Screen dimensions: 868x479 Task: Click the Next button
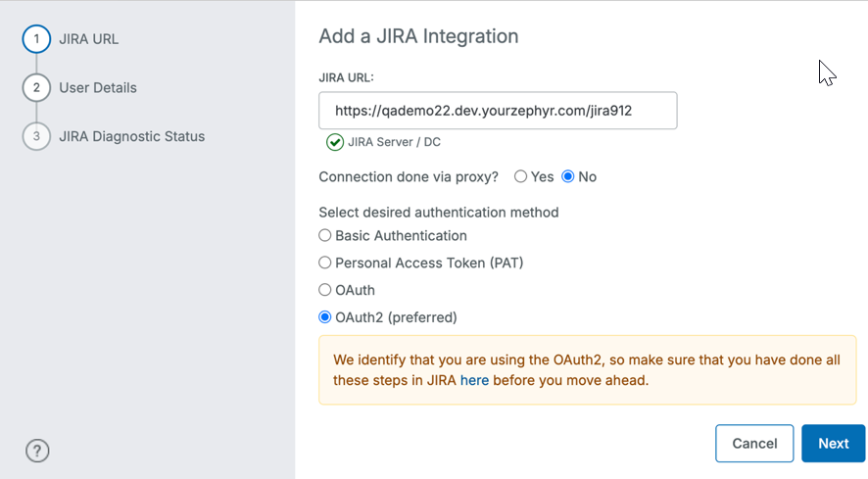coord(833,444)
